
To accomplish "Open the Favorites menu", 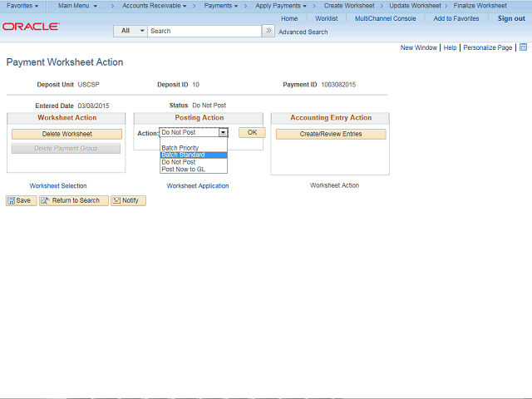I will 22,6.
